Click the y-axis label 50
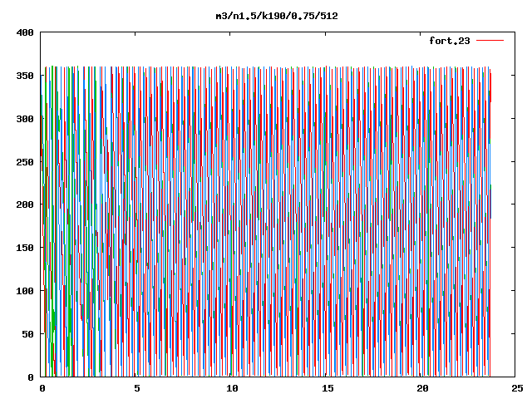Screen dimensions: 532x399 click(x=27, y=334)
